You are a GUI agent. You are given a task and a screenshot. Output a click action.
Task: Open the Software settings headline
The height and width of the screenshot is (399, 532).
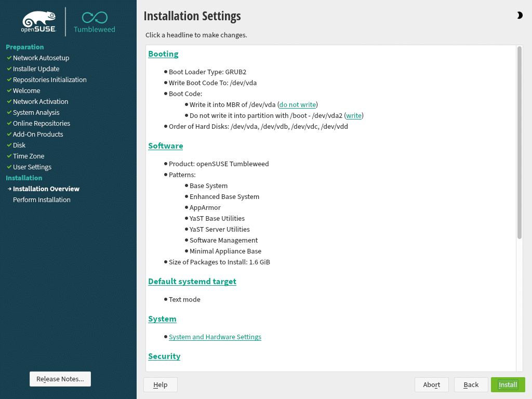(x=165, y=146)
